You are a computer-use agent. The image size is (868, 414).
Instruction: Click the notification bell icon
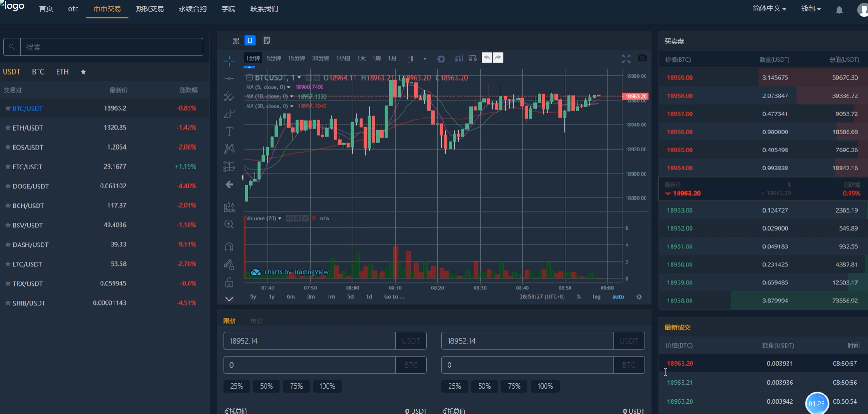(839, 10)
